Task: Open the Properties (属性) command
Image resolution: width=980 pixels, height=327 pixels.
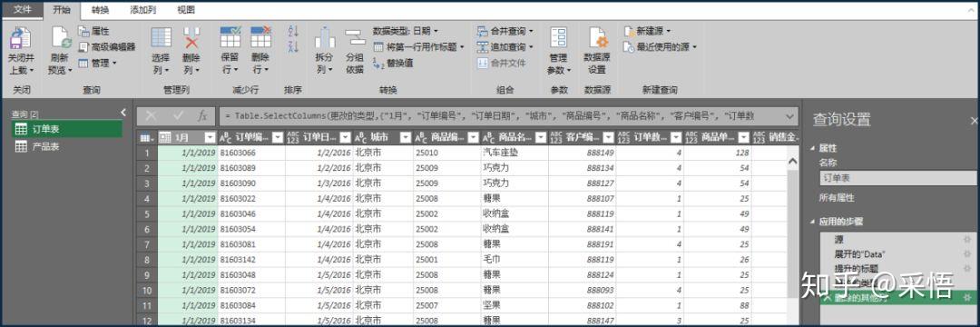Action: click(x=93, y=31)
